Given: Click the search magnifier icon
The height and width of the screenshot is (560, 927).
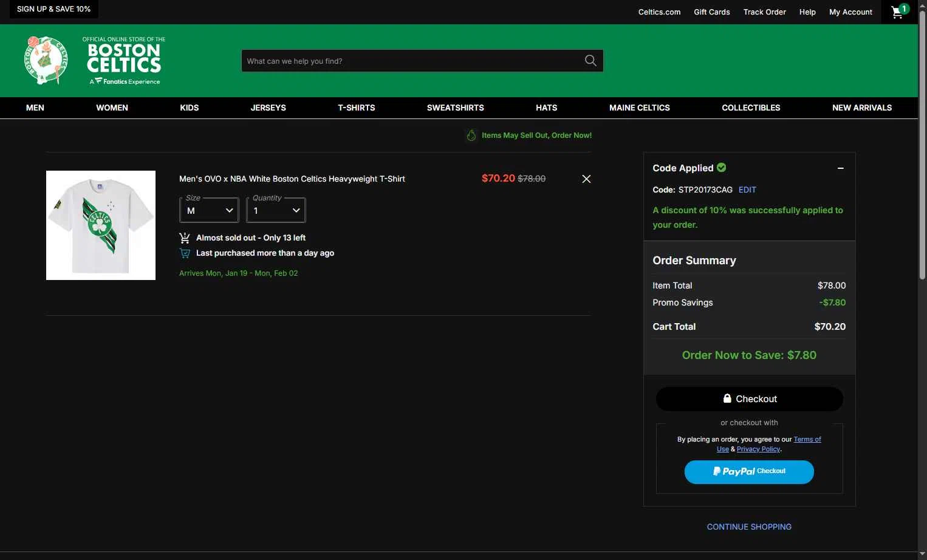Looking at the screenshot, I should tap(590, 61).
